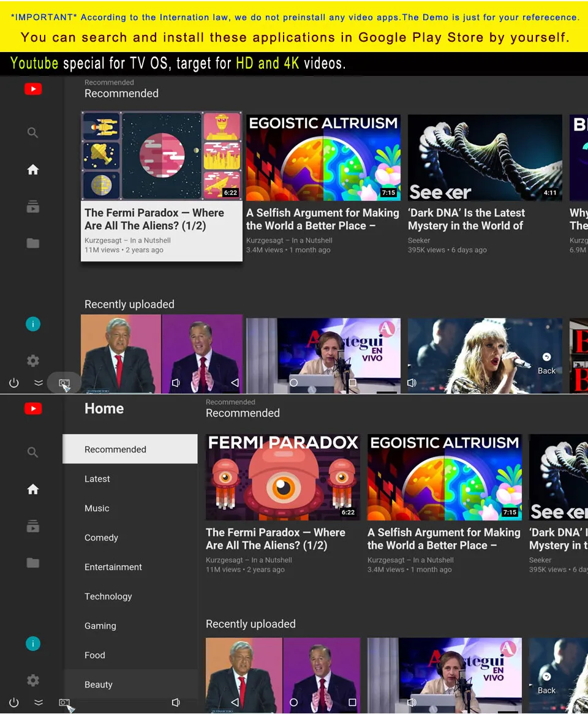Open the Library folder icon in upper screenshot
The image size is (588, 714).
[x=33, y=243]
